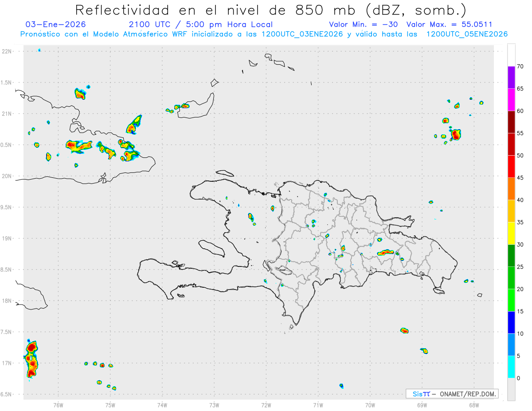Image resolution: width=532 pixels, height=411 pixels.
Task: Click the dark green 25–30 dBZ band
Action: 511,256
